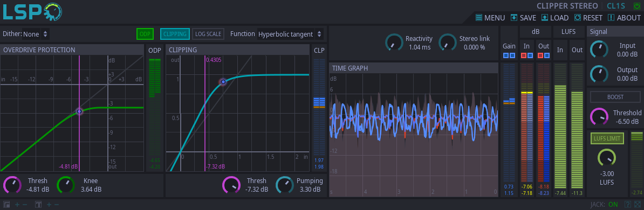The image size is (644, 210).
Task: Click the clipping Thresh knob at -7.32 dB
Action: click(231, 185)
